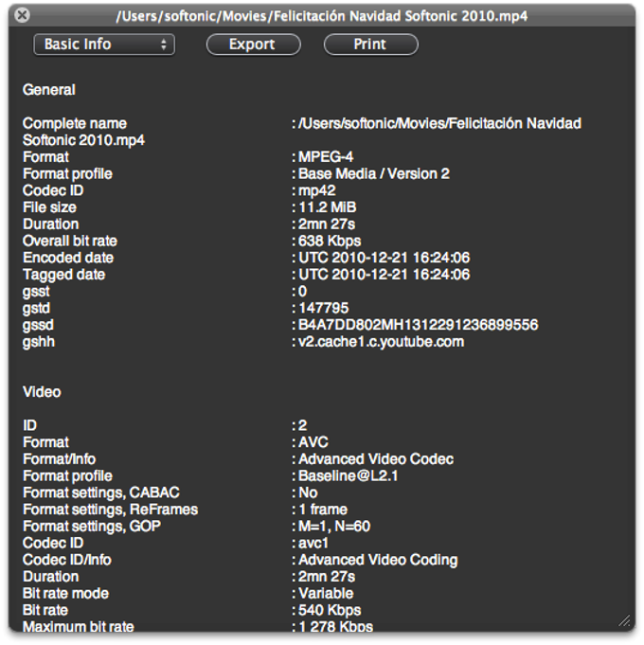
Task: Click Format settings, CABAC label
Action: point(101,493)
